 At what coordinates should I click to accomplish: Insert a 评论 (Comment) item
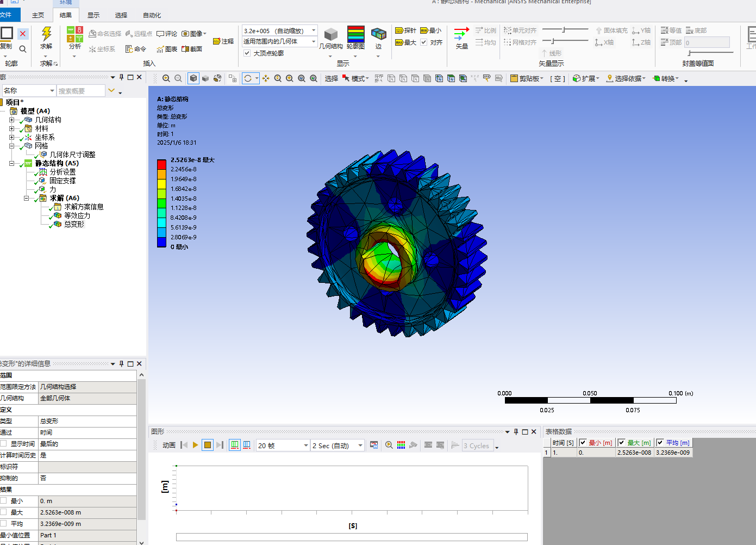tap(167, 34)
